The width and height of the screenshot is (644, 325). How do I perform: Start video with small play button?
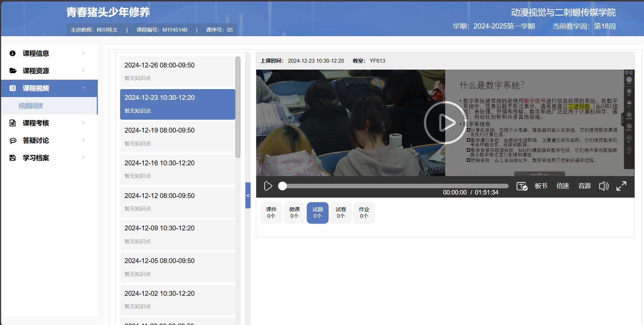click(268, 186)
